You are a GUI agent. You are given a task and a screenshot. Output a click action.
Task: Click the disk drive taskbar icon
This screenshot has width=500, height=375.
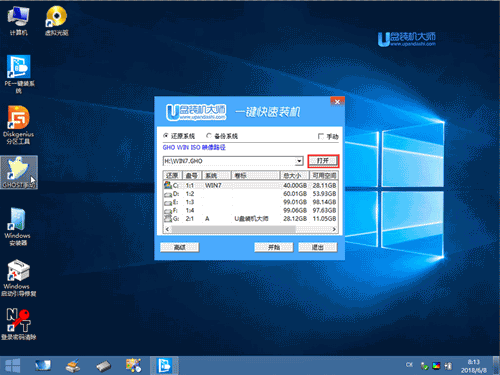tap(103, 366)
